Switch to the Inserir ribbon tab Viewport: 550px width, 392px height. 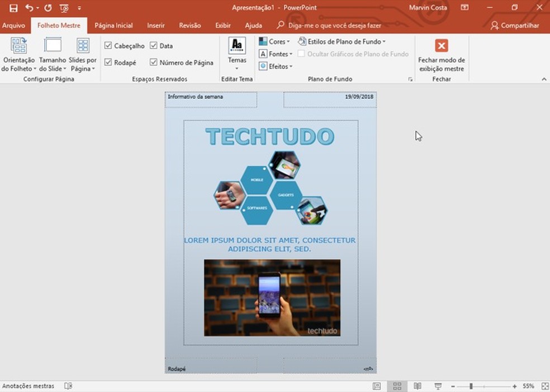156,25
